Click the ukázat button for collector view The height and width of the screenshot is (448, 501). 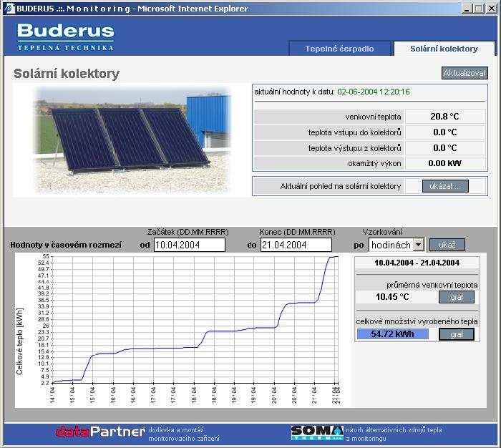[445, 186]
